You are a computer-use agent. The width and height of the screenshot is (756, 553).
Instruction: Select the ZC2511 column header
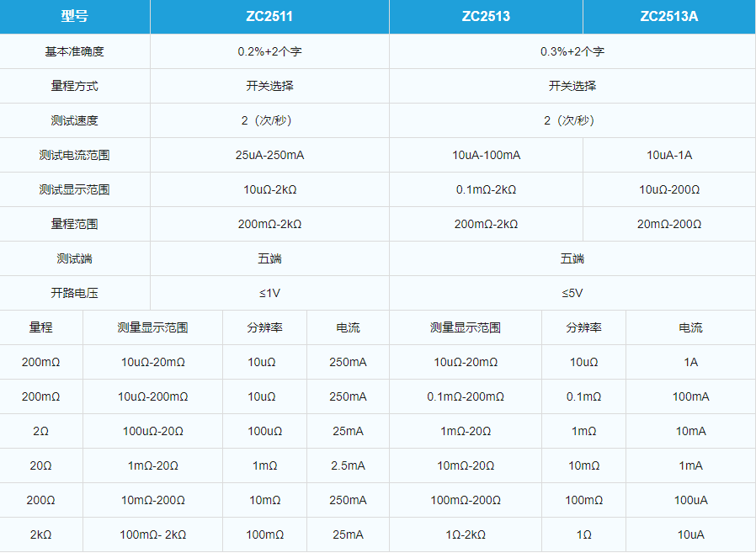(x=269, y=16)
